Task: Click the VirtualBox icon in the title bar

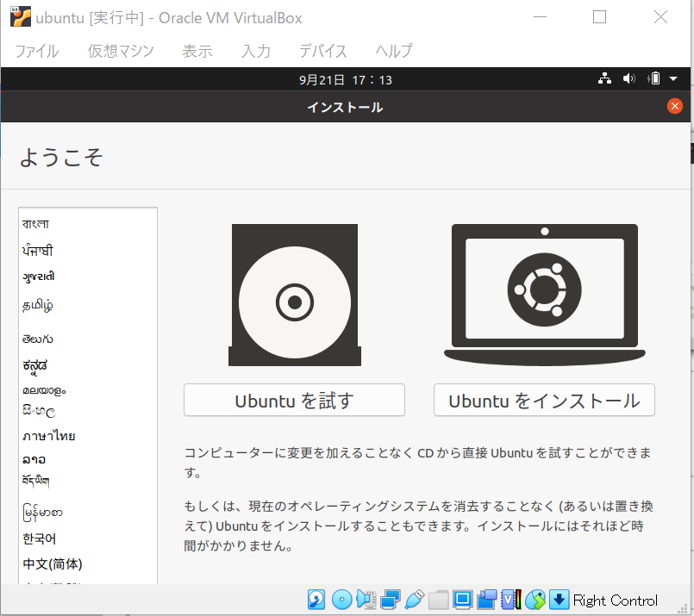Action: point(21,17)
